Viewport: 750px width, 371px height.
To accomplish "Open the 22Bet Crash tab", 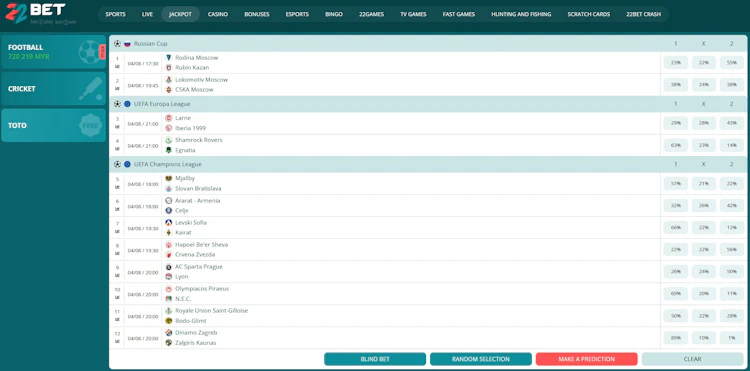I will pos(643,14).
